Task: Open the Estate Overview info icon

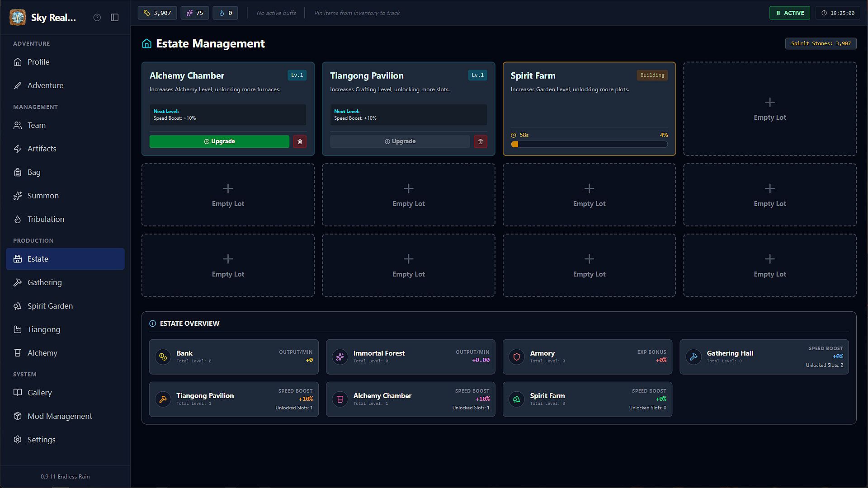Action: click(152, 324)
